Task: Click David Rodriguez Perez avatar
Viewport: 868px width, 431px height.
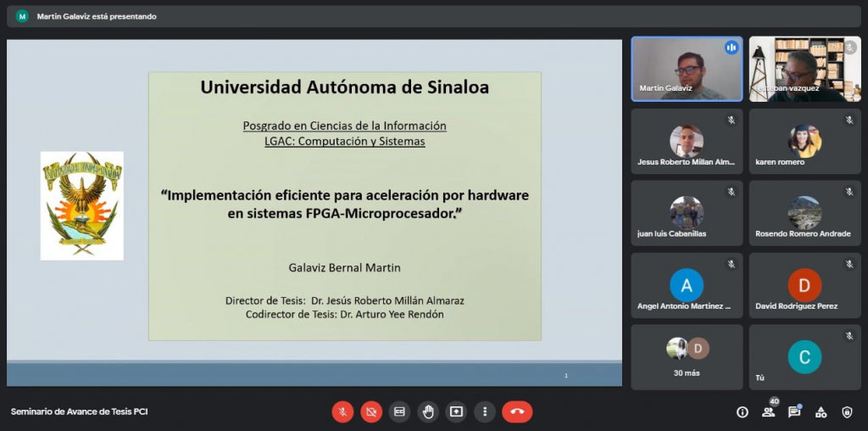Action: [x=804, y=285]
